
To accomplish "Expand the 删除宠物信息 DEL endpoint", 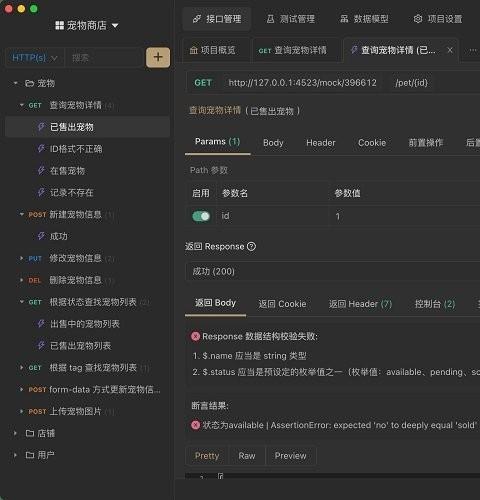I will pyautogui.click(x=22, y=280).
